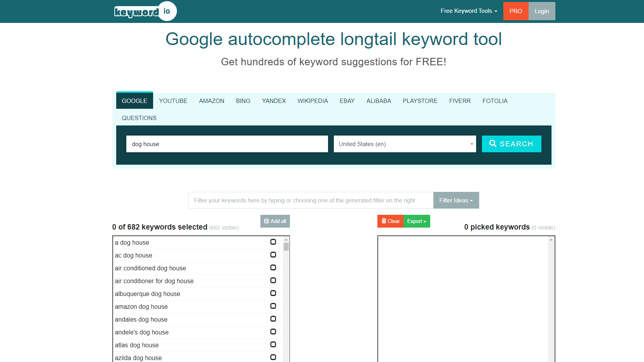Viewport: 644px width, 362px height.
Task: Check the 'a dog house' checkbox
Action: [273, 242]
